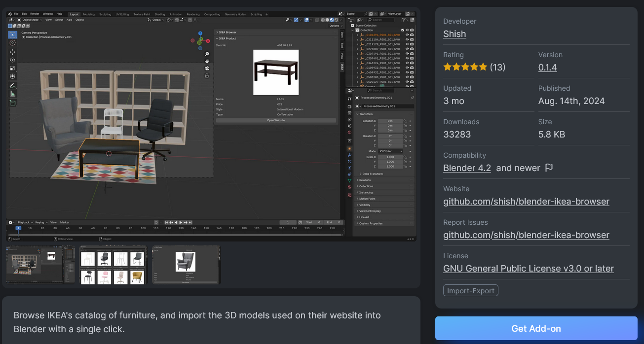Select the Move tool in the viewport toolbar
The height and width of the screenshot is (344, 644).
[x=12, y=52]
